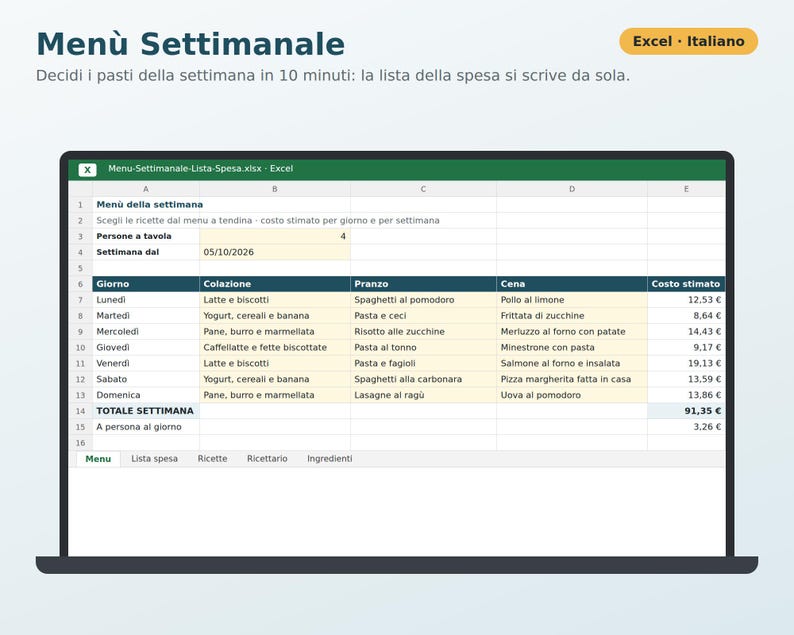Select column B header

[274, 189]
